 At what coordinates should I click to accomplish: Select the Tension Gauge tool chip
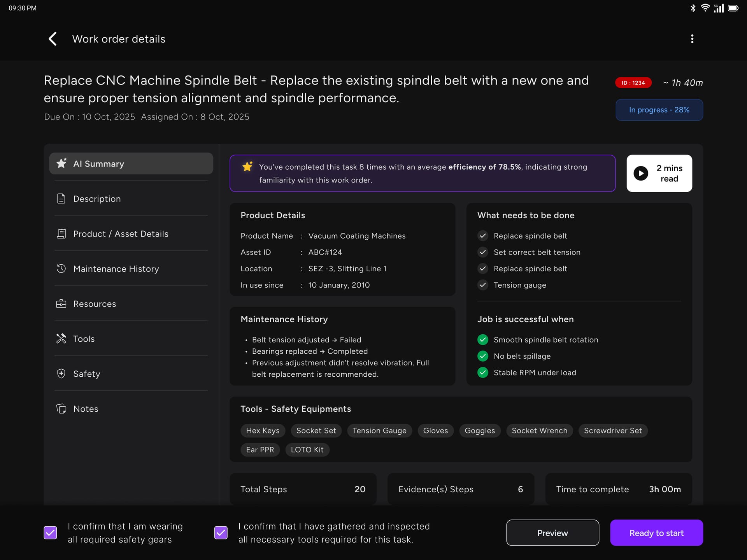(379, 430)
